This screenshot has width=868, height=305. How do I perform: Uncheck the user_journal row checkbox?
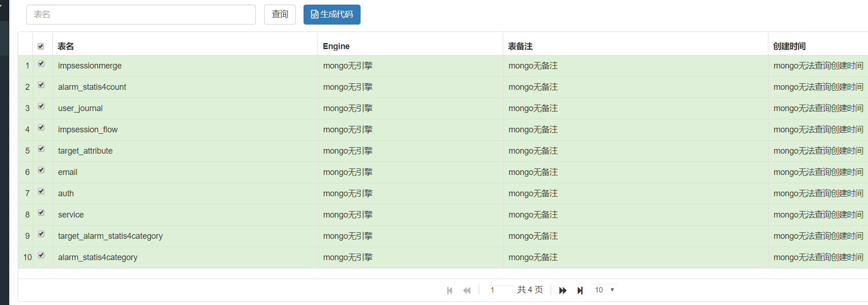pos(41,106)
